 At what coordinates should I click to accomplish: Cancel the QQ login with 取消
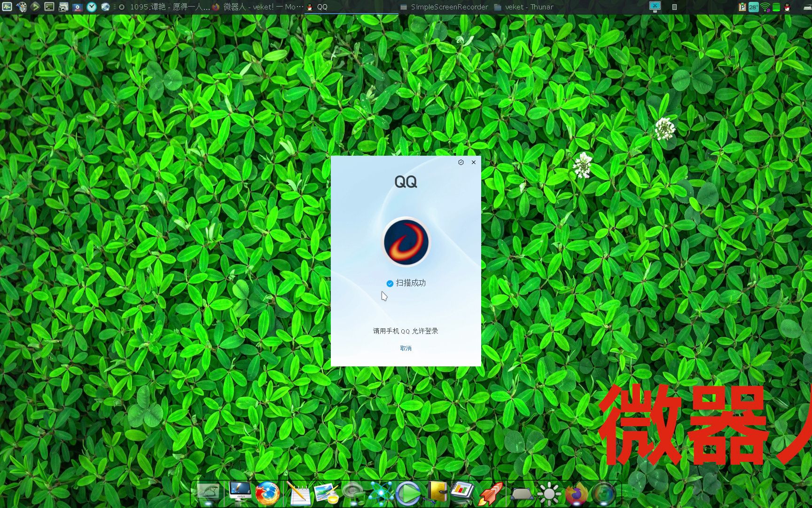(406, 348)
